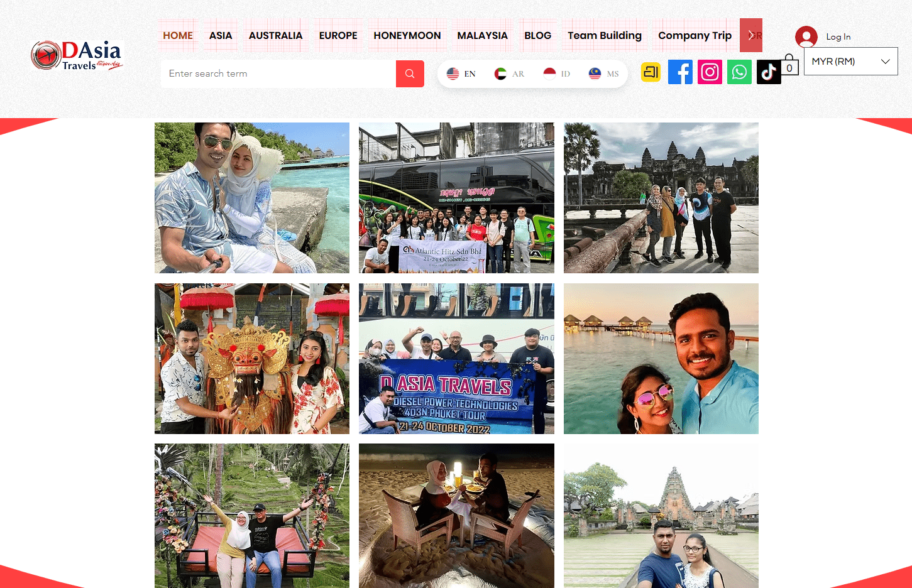Image resolution: width=912 pixels, height=588 pixels.
Task: Click the Log In button
Action: [823, 36]
